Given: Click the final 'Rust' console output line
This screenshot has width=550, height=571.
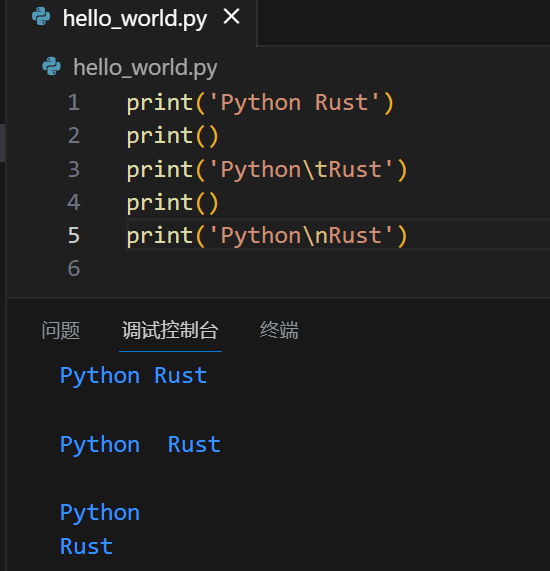Looking at the screenshot, I should [86, 546].
